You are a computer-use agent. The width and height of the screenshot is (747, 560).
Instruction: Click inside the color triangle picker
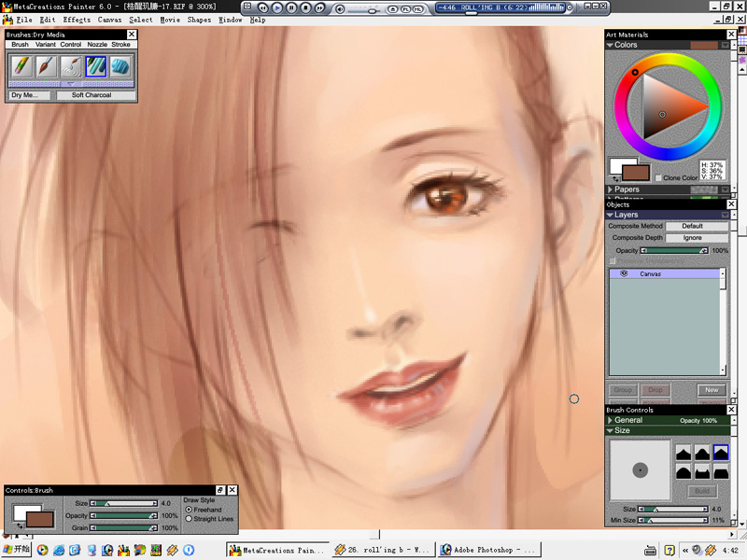click(x=669, y=107)
